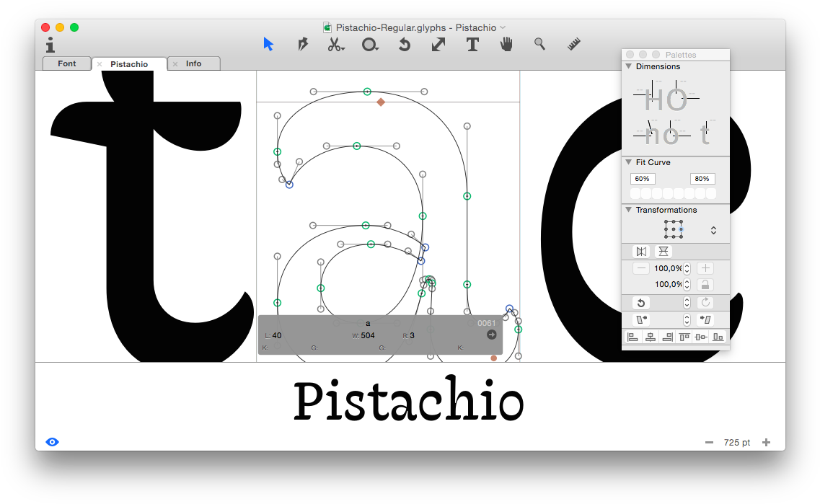Switch to the Font tab
This screenshot has width=820, height=504.
67,63
